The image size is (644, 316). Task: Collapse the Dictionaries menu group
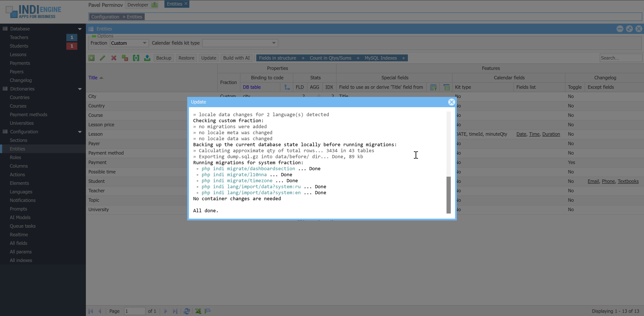coord(80,89)
